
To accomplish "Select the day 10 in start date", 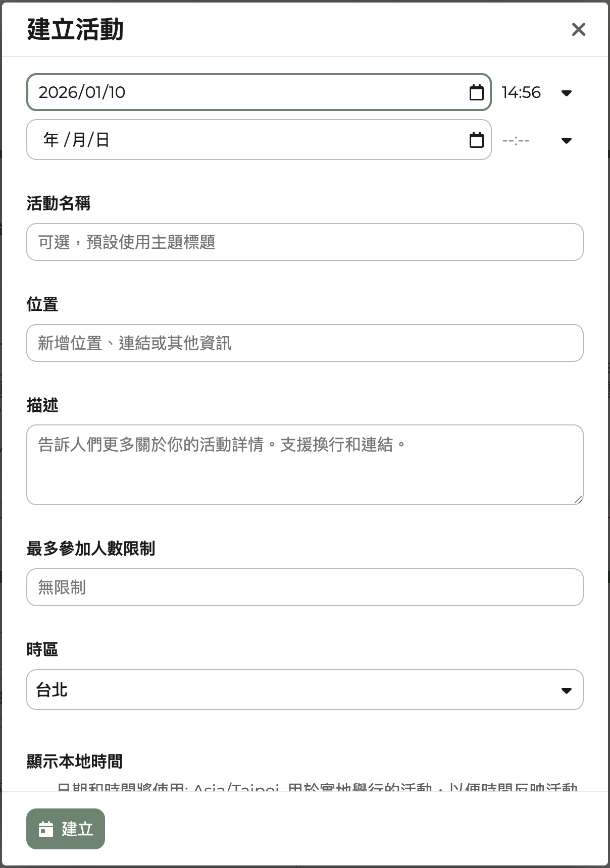I will coord(117,92).
